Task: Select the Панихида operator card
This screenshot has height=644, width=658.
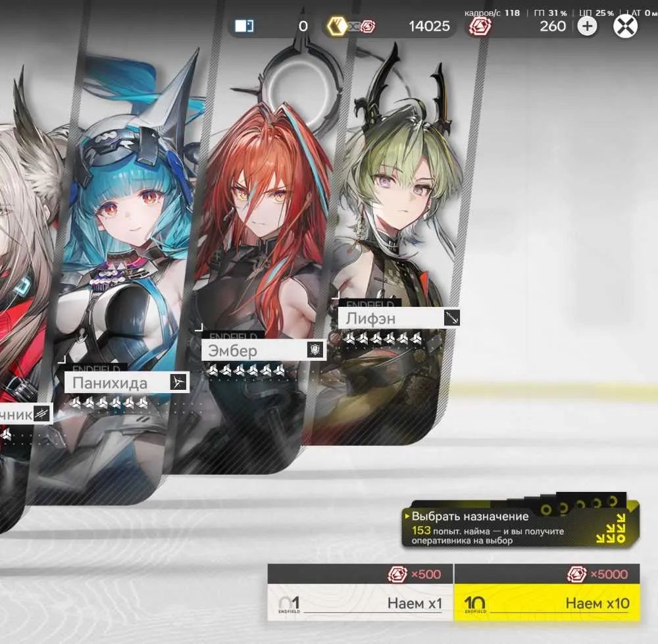Action: tap(122, 277)
